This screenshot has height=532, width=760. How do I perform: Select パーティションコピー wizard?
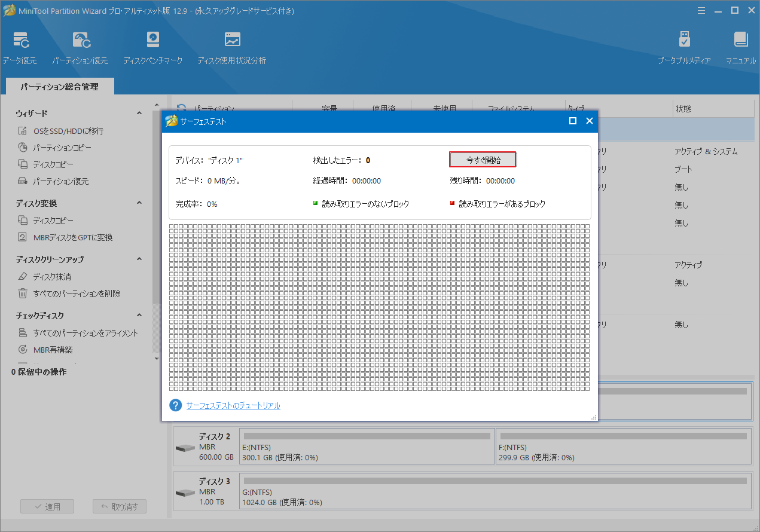(55, 148)
